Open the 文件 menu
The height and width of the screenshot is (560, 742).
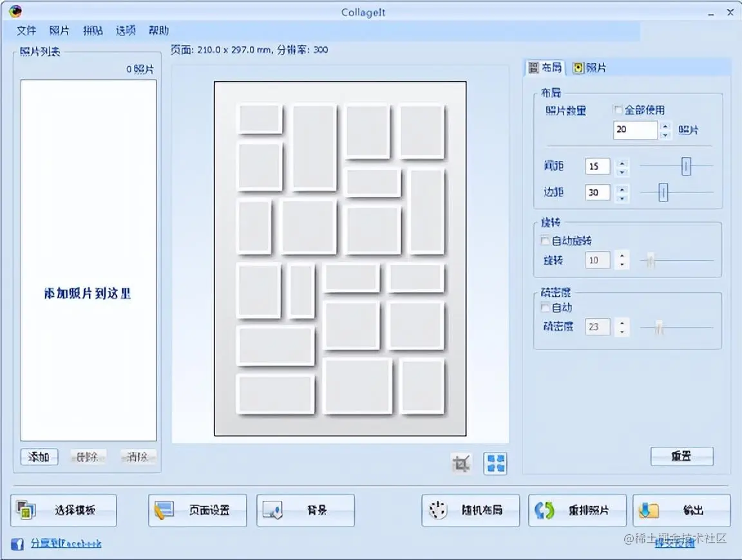tap(26, 31)
